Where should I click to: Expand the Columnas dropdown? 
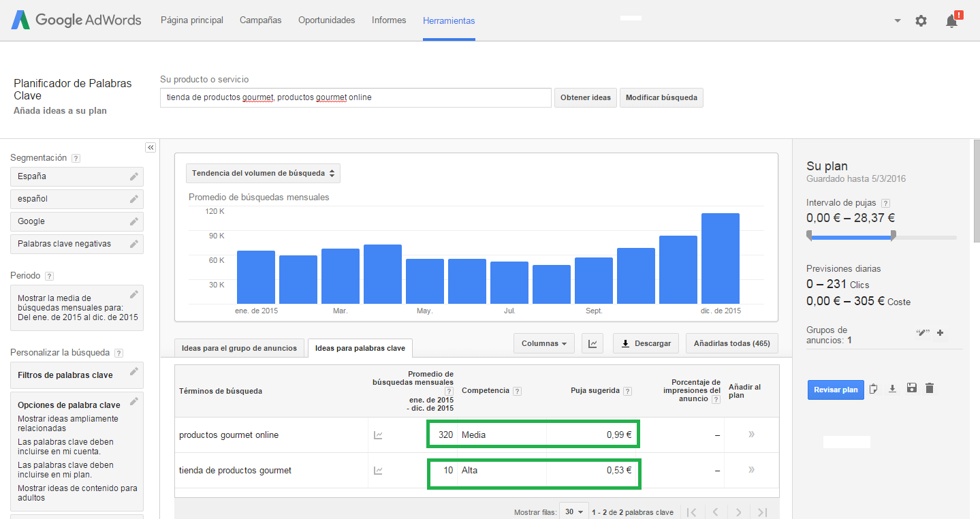click(x=543, y=344)
